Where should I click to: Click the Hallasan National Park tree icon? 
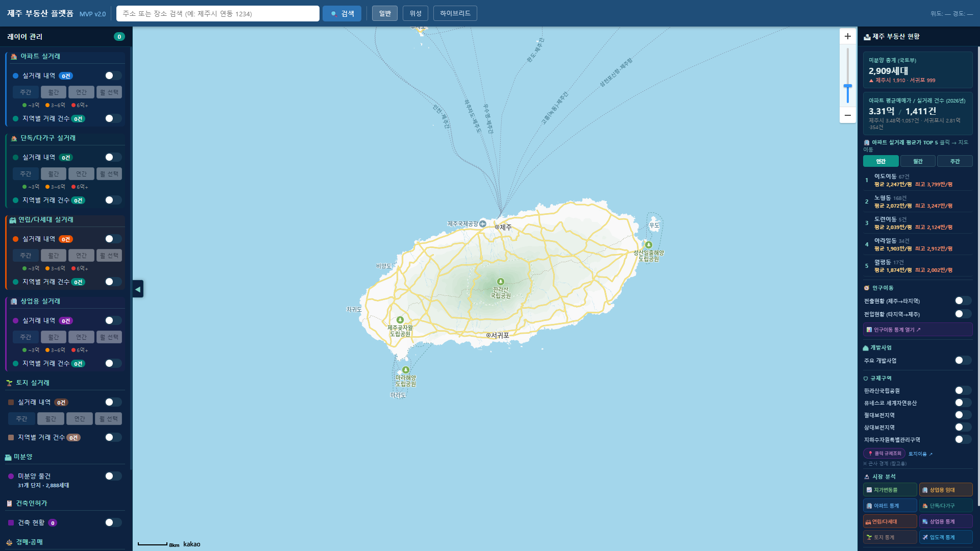501,282
